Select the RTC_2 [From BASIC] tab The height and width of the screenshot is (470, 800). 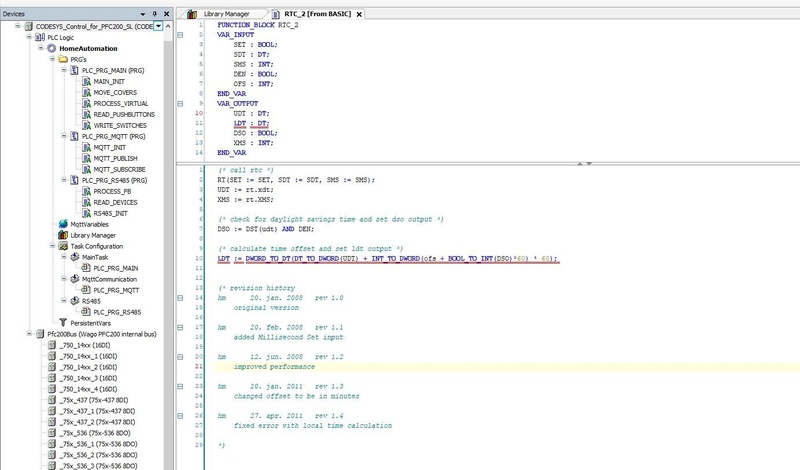click(317, 14)
